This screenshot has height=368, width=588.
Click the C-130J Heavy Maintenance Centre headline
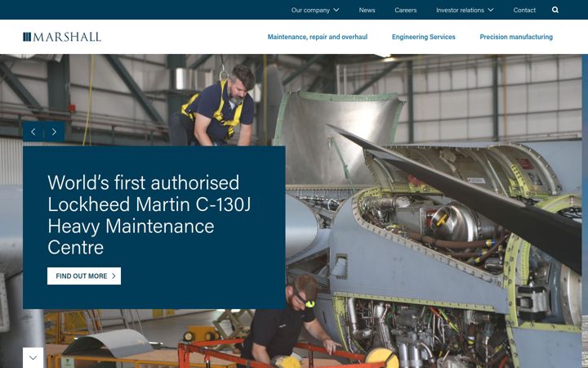click(149, 215)
